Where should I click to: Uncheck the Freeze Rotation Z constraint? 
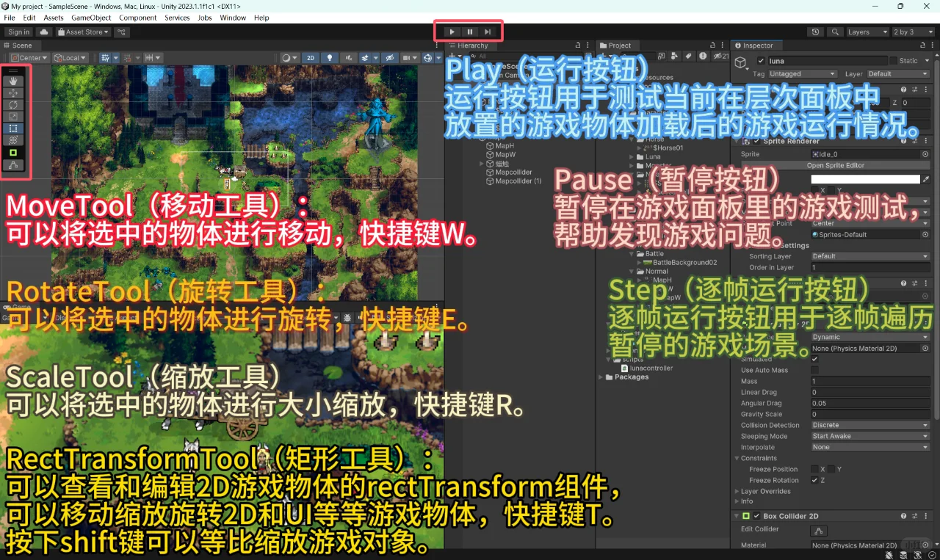point(814,481)
